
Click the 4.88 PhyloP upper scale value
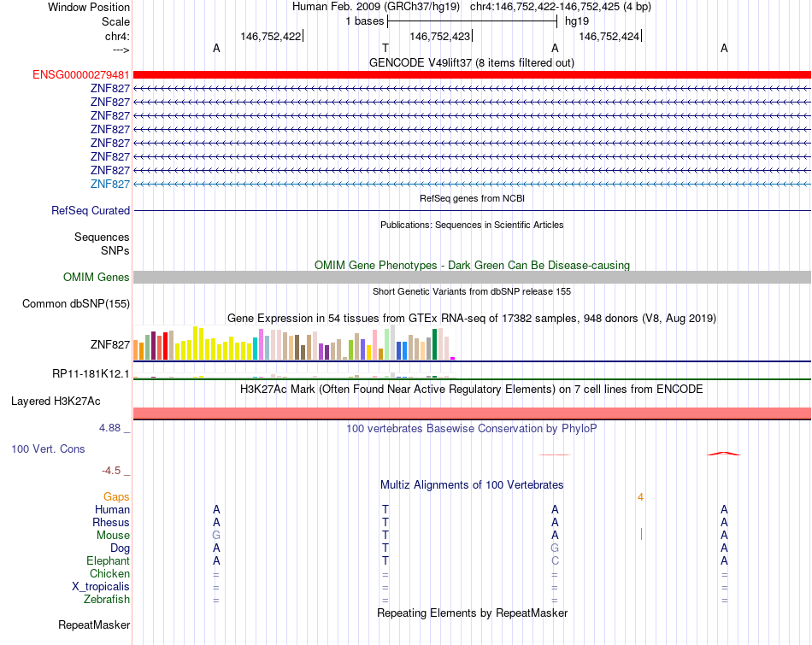(109, 428)
